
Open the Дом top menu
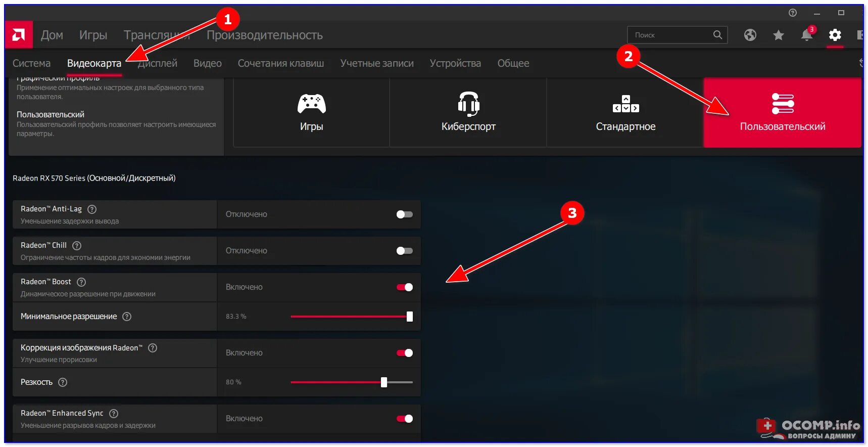[x=52, y=35]
